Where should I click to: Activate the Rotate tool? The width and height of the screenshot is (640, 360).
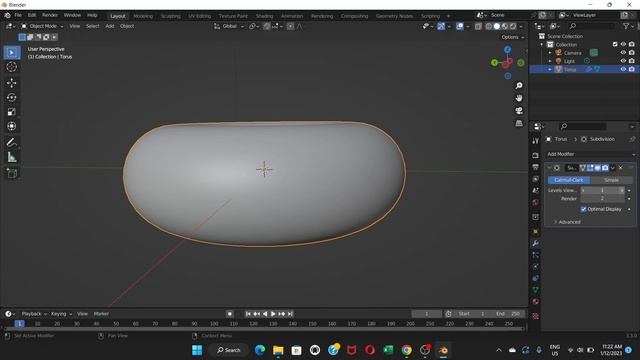11,97
